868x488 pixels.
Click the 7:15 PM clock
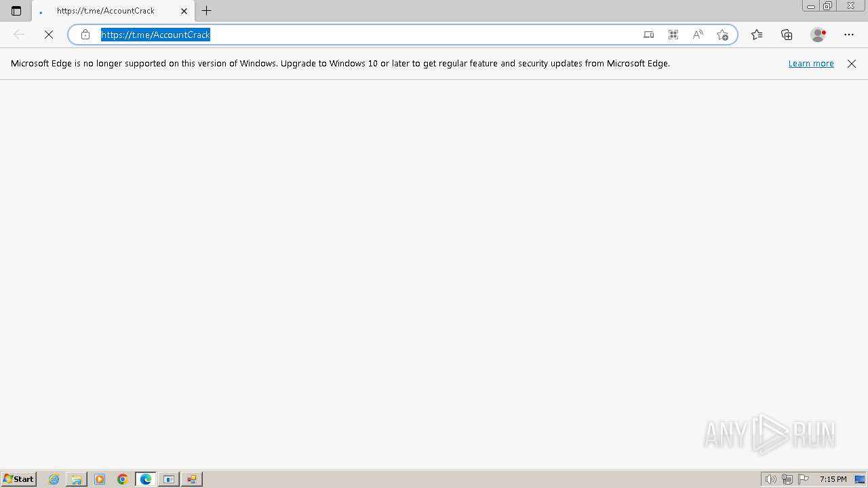pos(833,479)
